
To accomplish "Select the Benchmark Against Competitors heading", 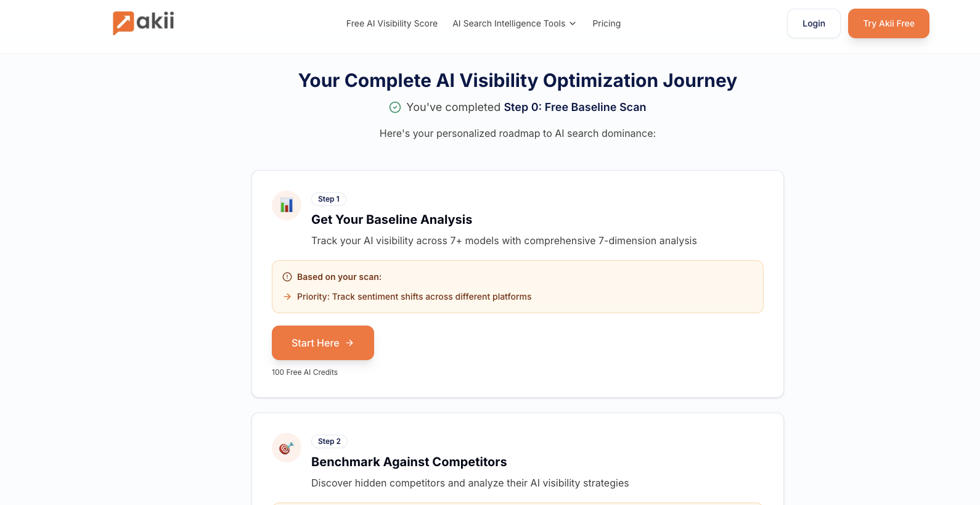I will tap(409, 462).
